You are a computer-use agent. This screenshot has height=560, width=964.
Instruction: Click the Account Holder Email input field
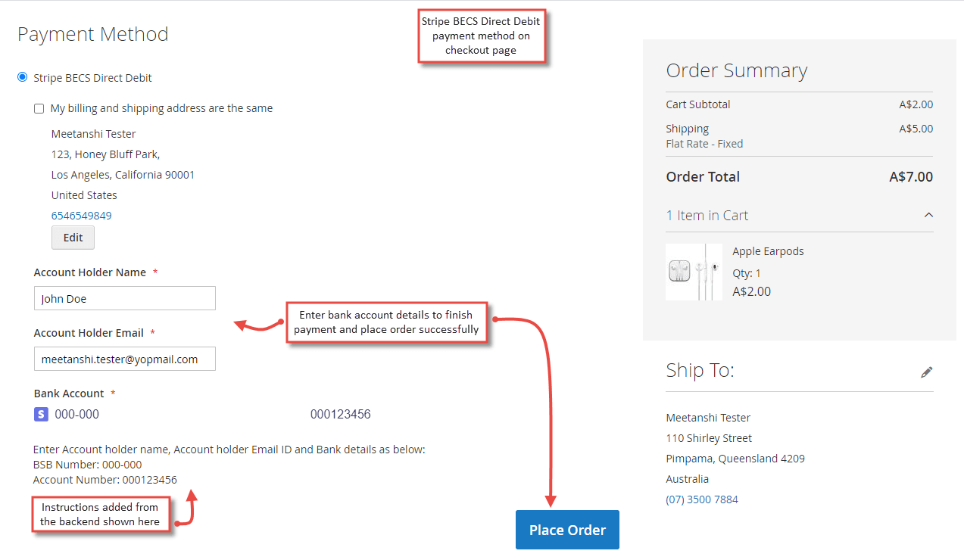coord(124,358)
